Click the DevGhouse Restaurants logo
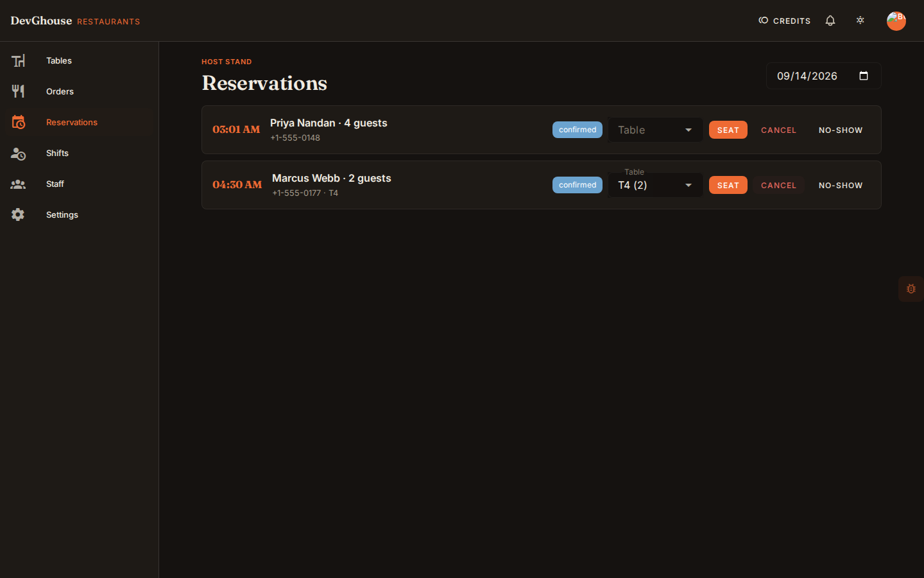 point(75,21)
